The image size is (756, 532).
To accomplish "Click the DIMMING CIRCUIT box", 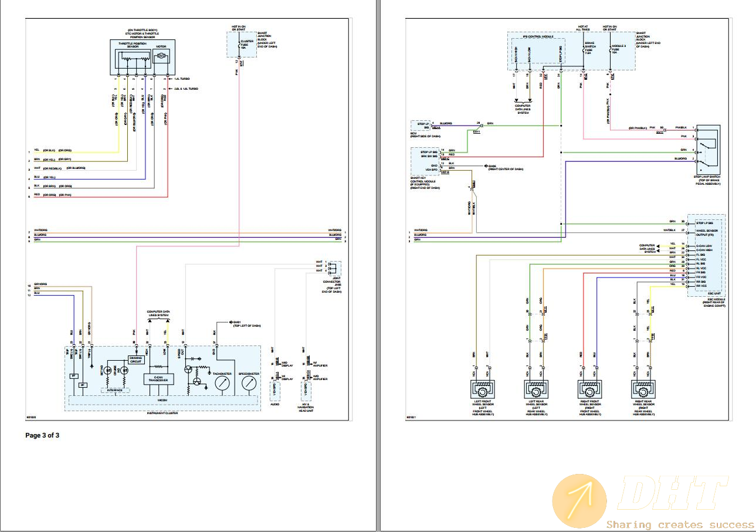I will pyautogui.click(x=135, y=361).
